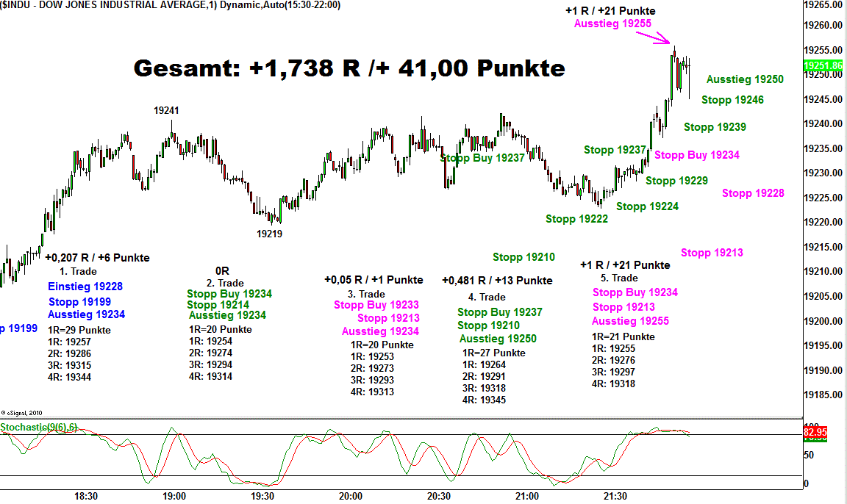Click the 19241 high price annotation
847x504 pixels.
click(166, 110)
